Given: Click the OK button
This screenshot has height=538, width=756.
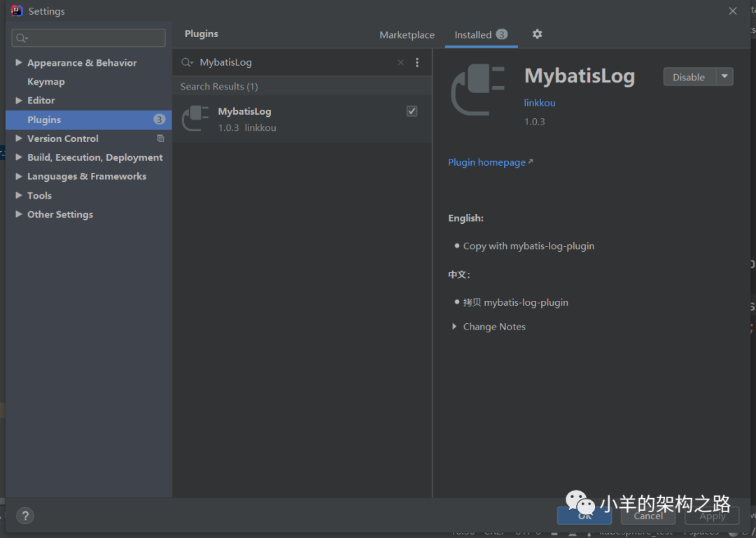Looking at the screenshot, I should [584, 516].
